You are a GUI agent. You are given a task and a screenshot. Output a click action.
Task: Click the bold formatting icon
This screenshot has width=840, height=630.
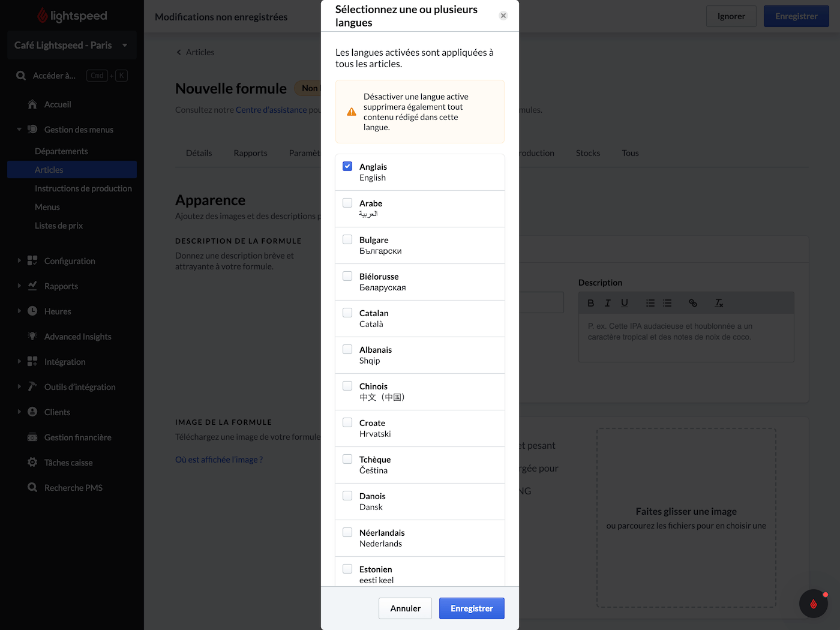[x=590, y=303]
